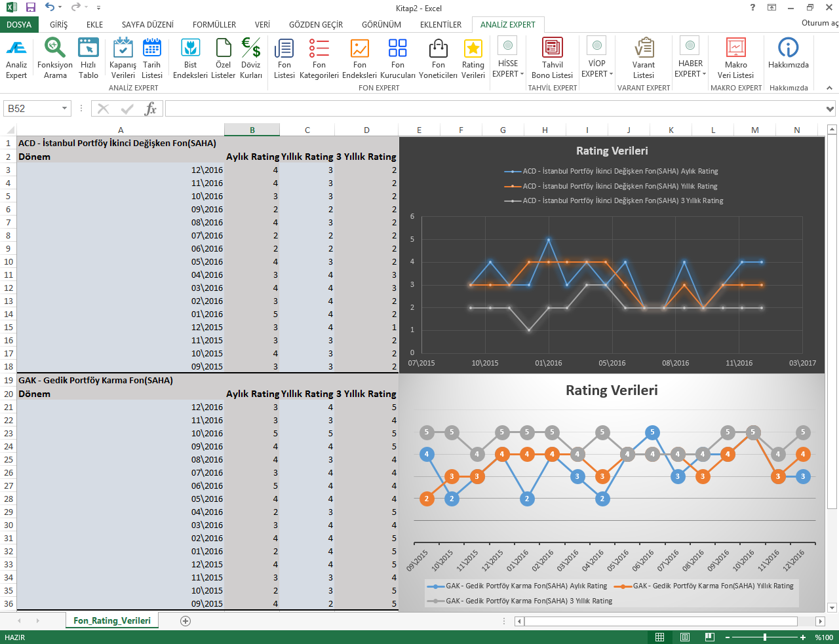Open Fonksiyon Arama search tool
The image size is (839, 644).
point(55,58)
